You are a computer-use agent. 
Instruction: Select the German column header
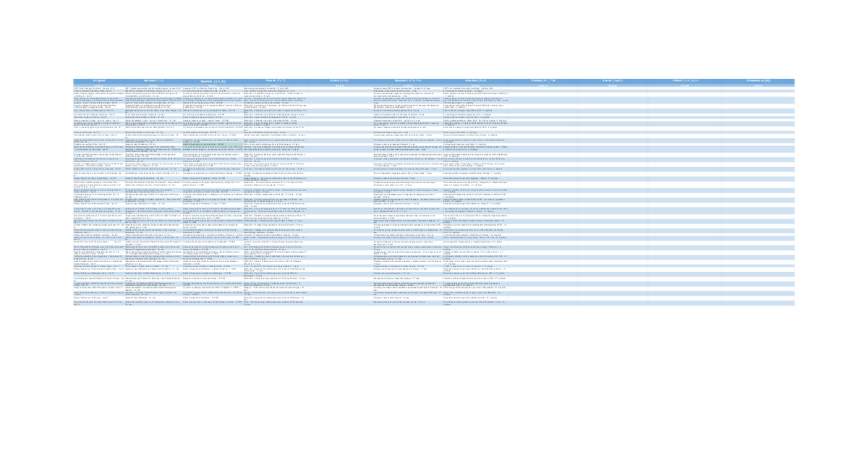(153, 81)
